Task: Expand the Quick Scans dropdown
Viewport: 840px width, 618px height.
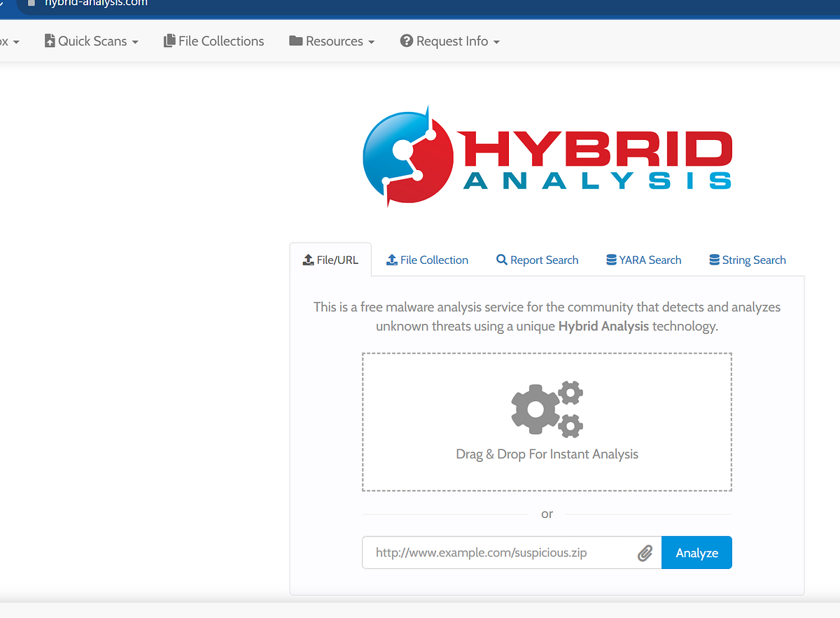Action: 91,41
